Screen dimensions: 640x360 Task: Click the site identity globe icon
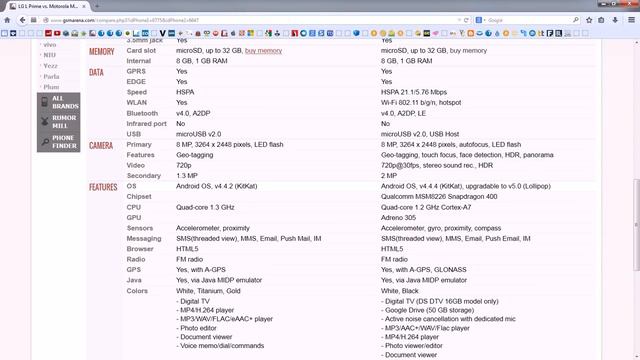click(x=46, y=20)
